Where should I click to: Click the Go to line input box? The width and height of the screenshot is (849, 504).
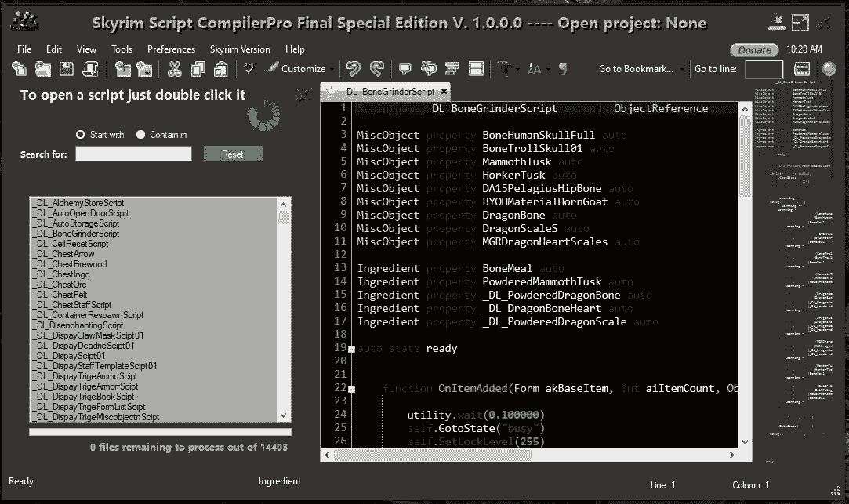tap(764, 69)
